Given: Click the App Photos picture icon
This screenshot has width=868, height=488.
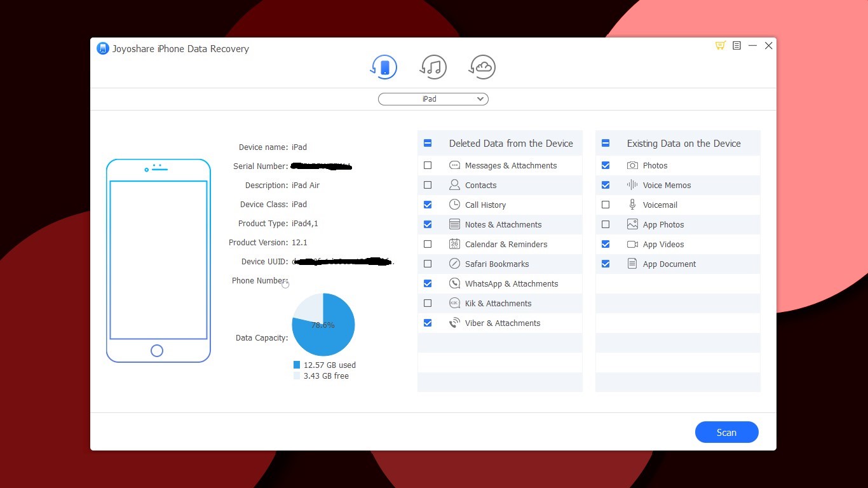Looking at the screenshot, I should point(632,224).
